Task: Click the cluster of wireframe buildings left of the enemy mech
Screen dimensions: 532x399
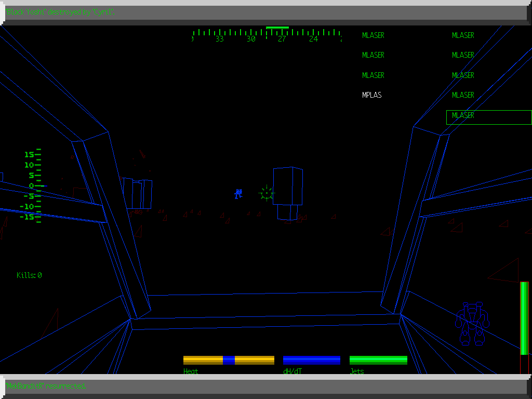Action: coord(138,193)
